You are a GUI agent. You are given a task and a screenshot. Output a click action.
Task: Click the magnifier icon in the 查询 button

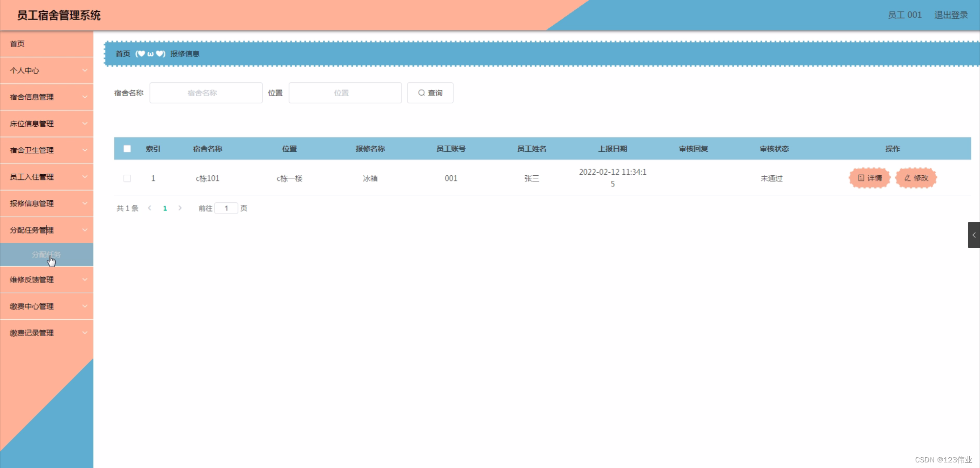coord(422,92)
